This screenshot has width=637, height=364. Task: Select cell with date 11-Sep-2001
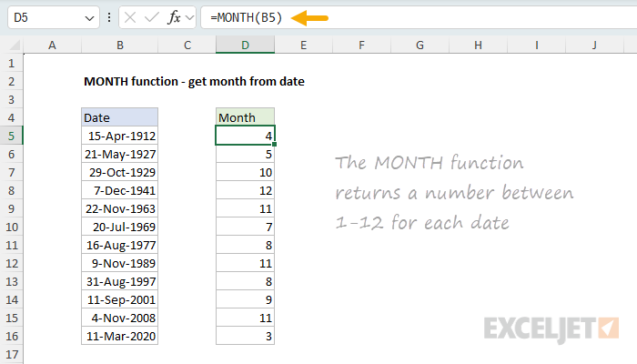120,299
